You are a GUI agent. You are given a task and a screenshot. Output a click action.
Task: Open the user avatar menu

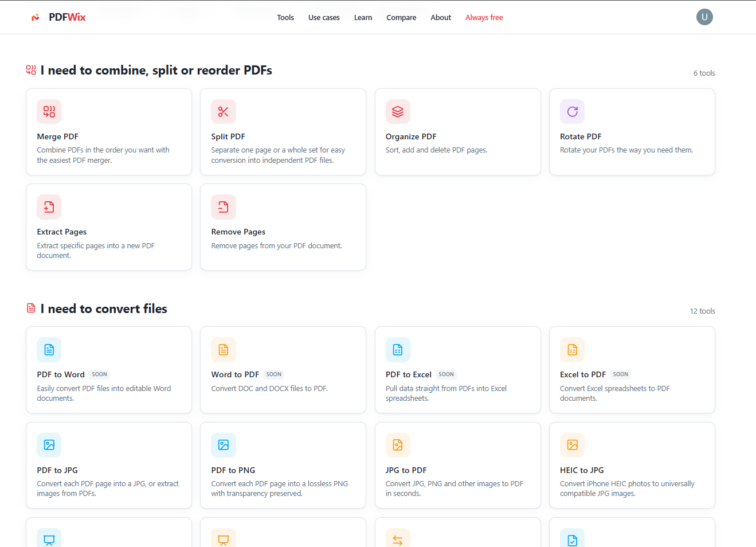704,17
